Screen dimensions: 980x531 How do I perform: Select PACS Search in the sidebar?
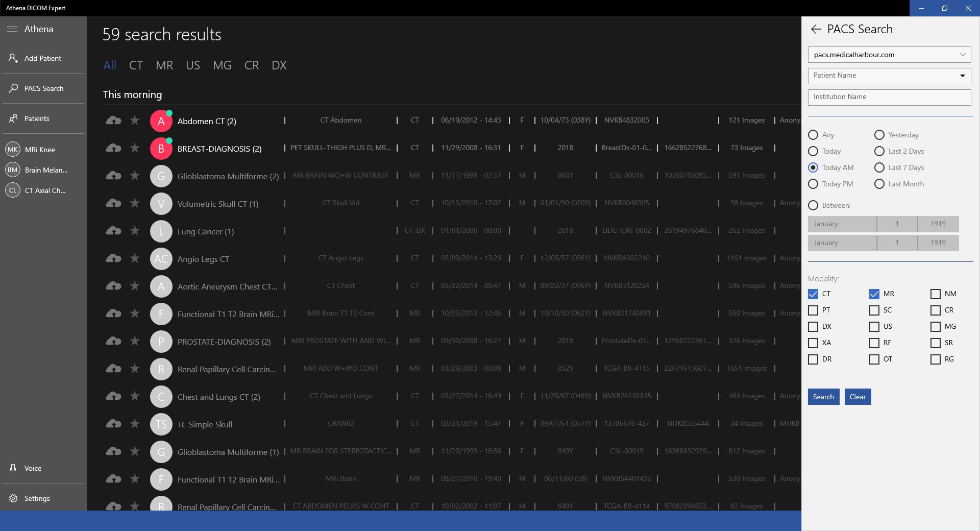[12, 88]
